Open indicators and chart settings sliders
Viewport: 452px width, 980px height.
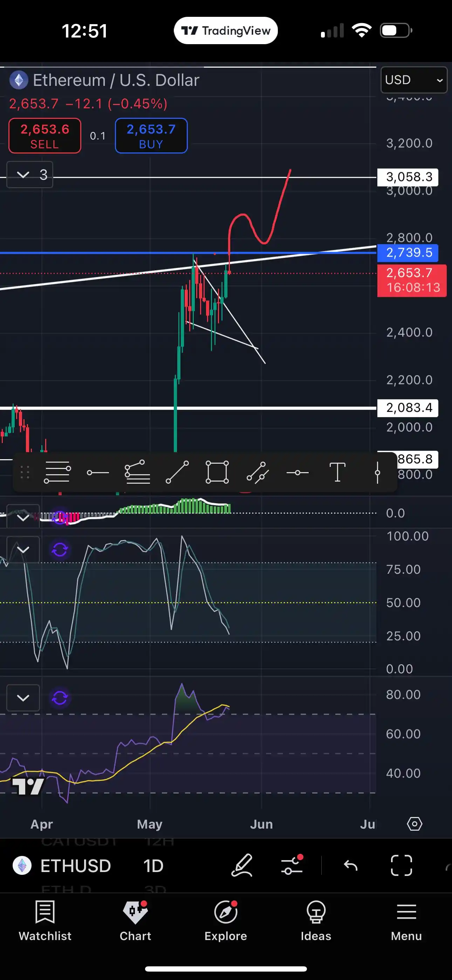tap(292, 865)
